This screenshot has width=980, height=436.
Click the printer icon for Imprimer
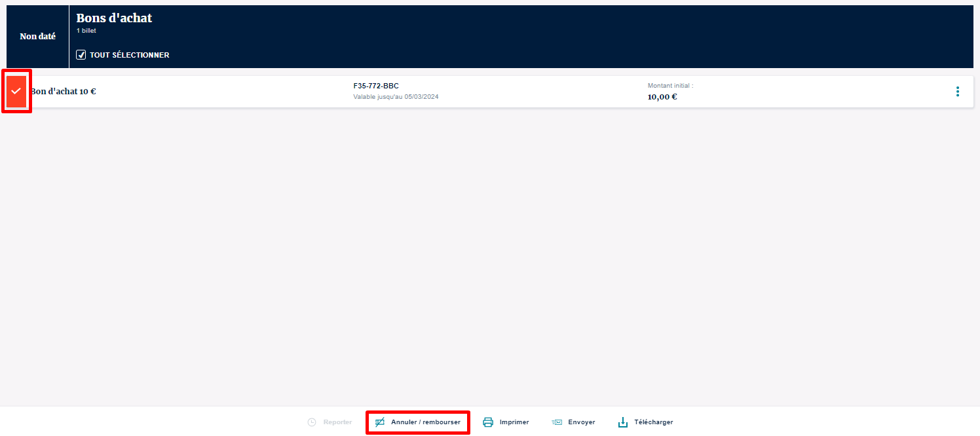click(488, 422)
